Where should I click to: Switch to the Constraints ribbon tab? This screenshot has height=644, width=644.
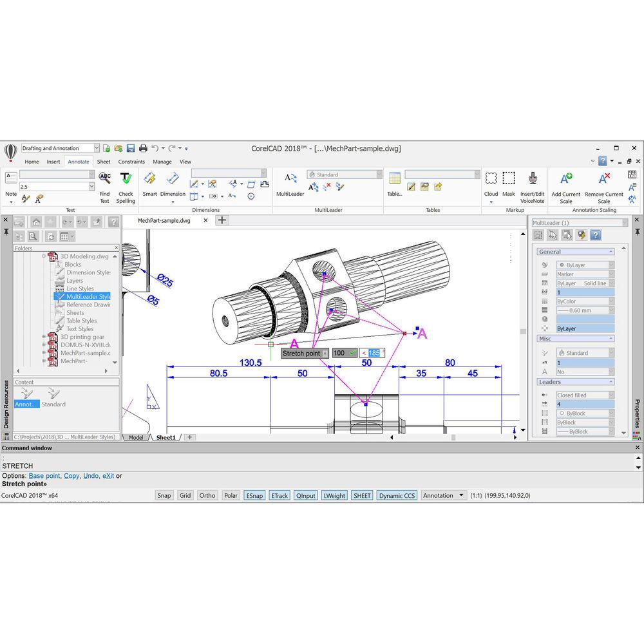(x=131, y=162)
